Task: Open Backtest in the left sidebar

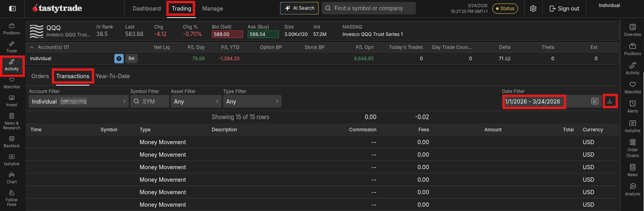Action: pos(12,142)
